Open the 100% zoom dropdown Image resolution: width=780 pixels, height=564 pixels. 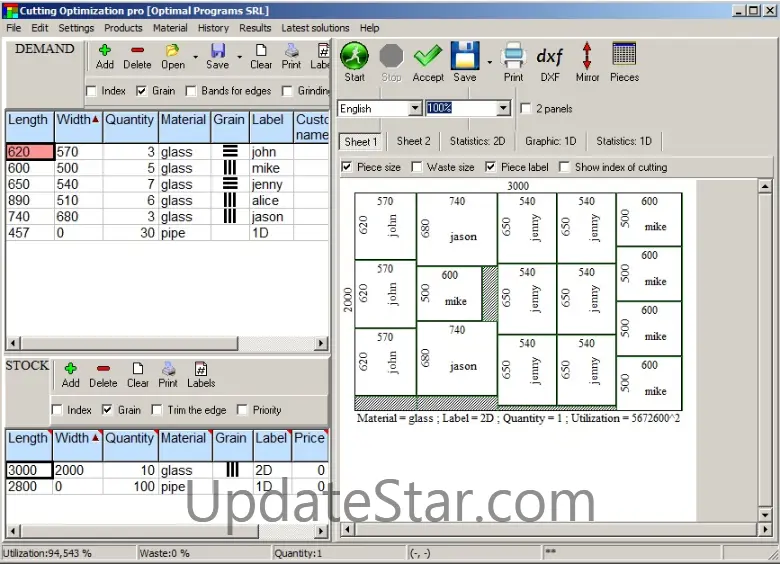coord(503,108)
